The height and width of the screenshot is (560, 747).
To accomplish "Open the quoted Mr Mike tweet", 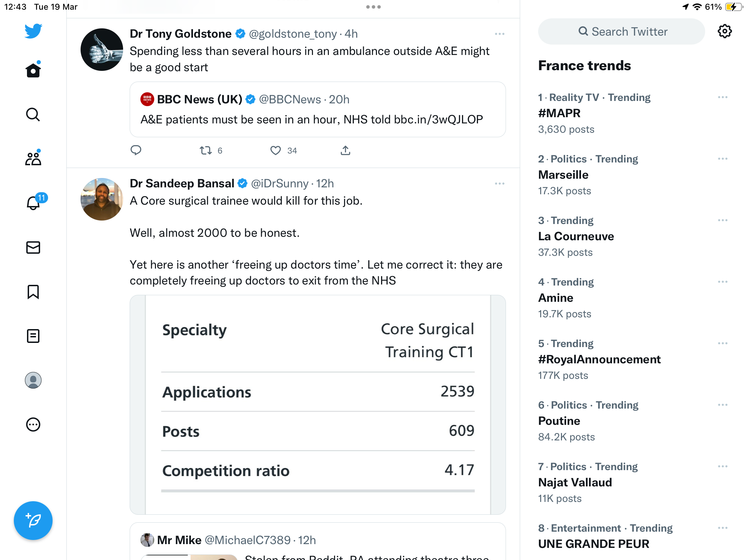I will click(x=317, y=541).
